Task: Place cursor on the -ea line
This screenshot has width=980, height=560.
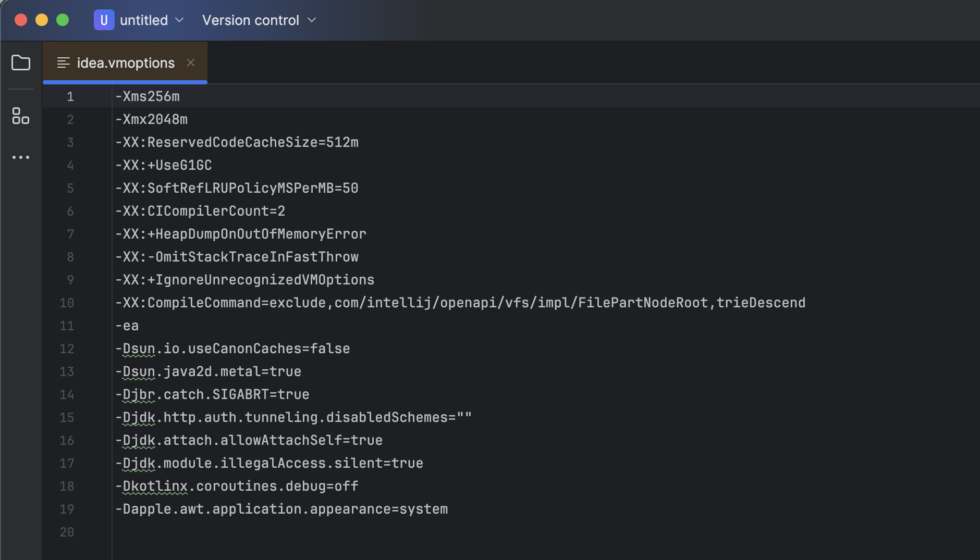Action: point(127,326)
